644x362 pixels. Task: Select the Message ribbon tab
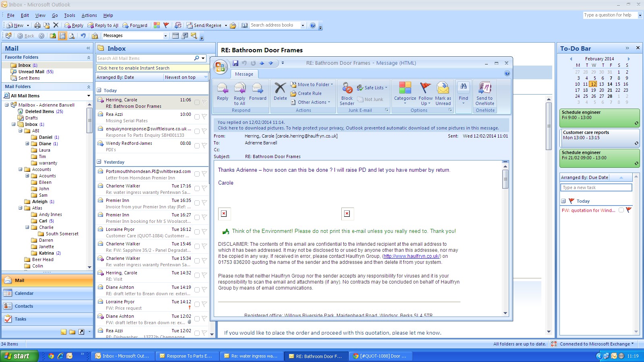(244, 74)
